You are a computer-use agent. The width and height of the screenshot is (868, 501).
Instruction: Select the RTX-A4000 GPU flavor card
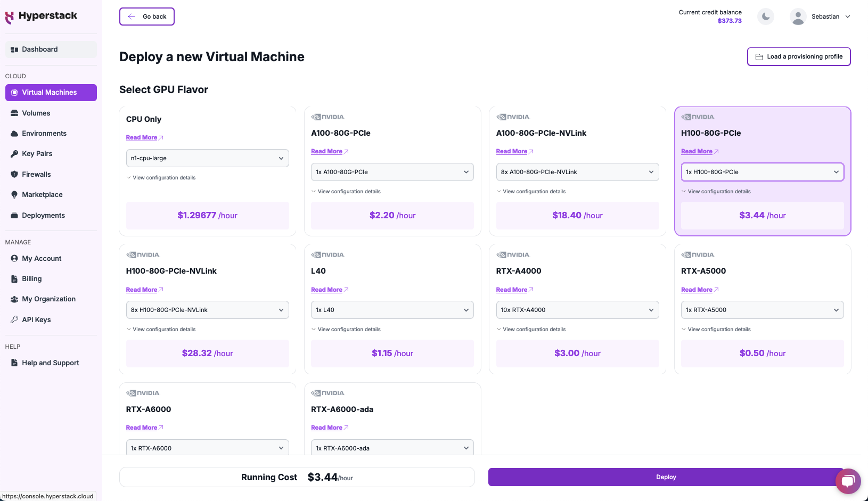point(577,271)
